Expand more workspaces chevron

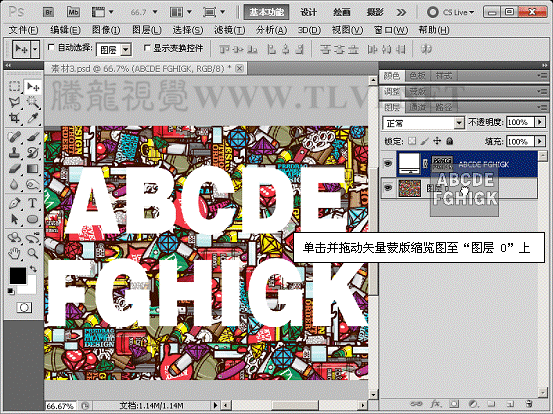401,13
